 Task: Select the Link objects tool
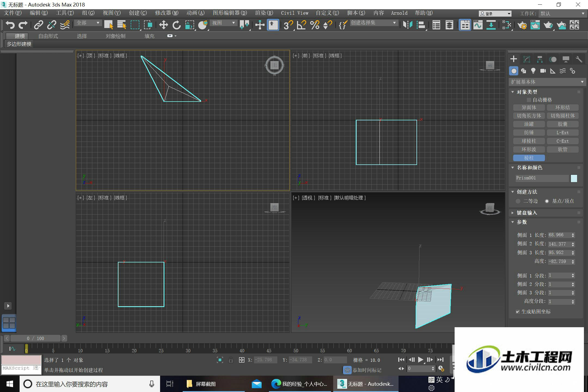38,25
